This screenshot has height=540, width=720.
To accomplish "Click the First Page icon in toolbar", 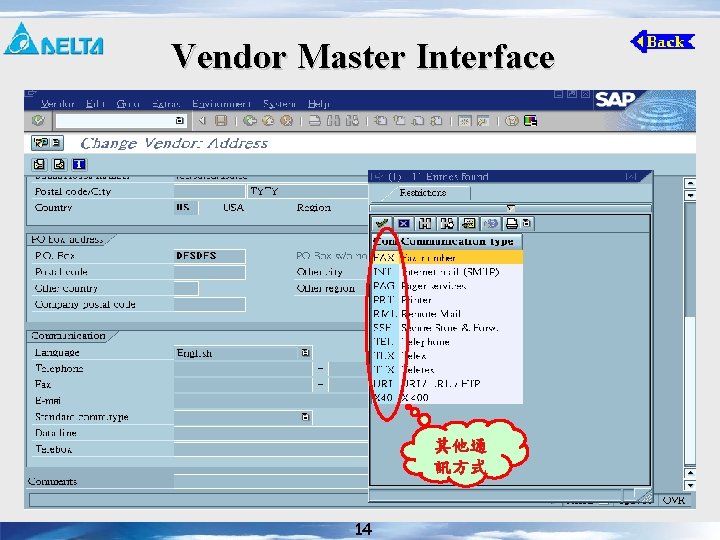I will pyautogui.click(x=380, y=121).
